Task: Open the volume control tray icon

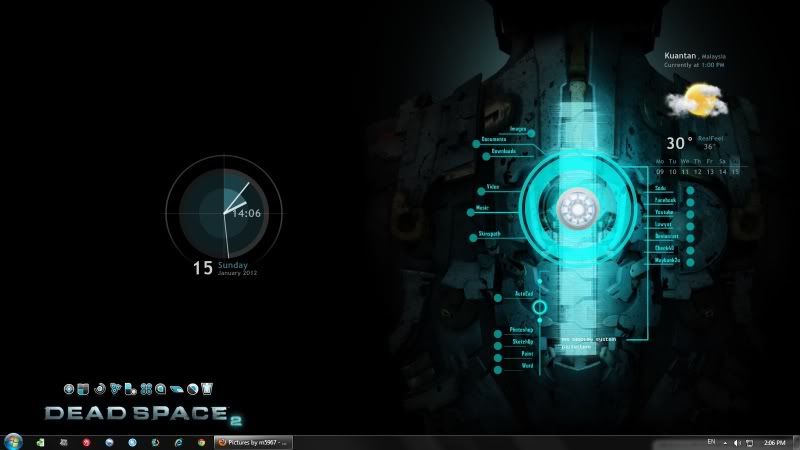Action: (737, 443)
